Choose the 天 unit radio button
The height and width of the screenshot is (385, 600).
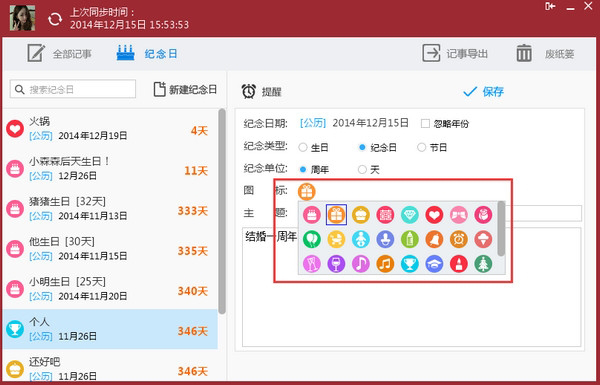tap(362, 169)
